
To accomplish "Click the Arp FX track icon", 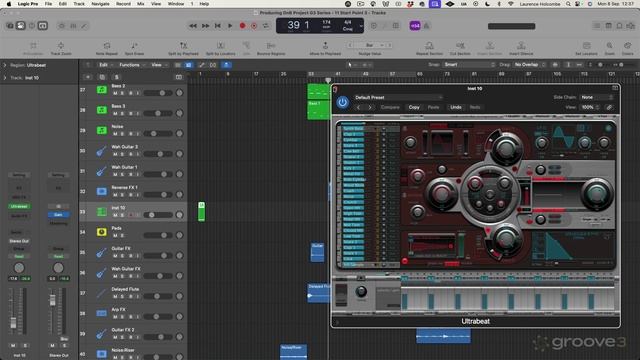I will [102, 313].
